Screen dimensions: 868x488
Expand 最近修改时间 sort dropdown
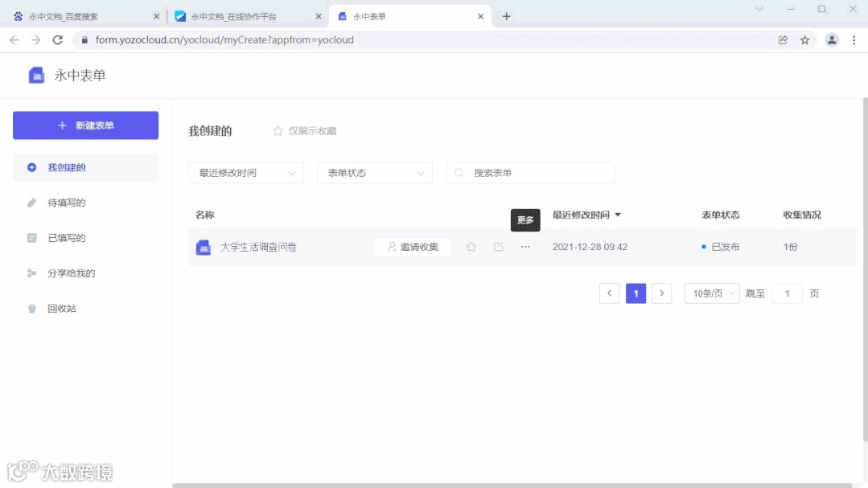point(246,173)
